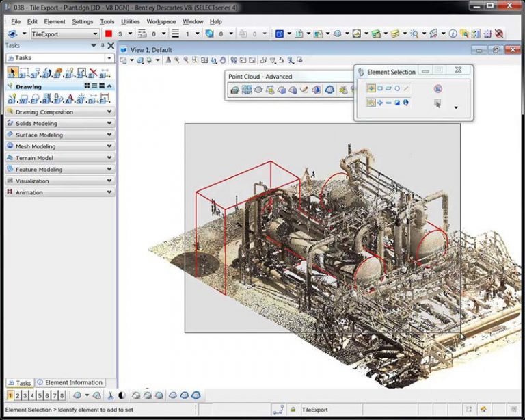
Task: Click the Terrain Model task header
Action: pyautogui.click(x=60, y=158)
